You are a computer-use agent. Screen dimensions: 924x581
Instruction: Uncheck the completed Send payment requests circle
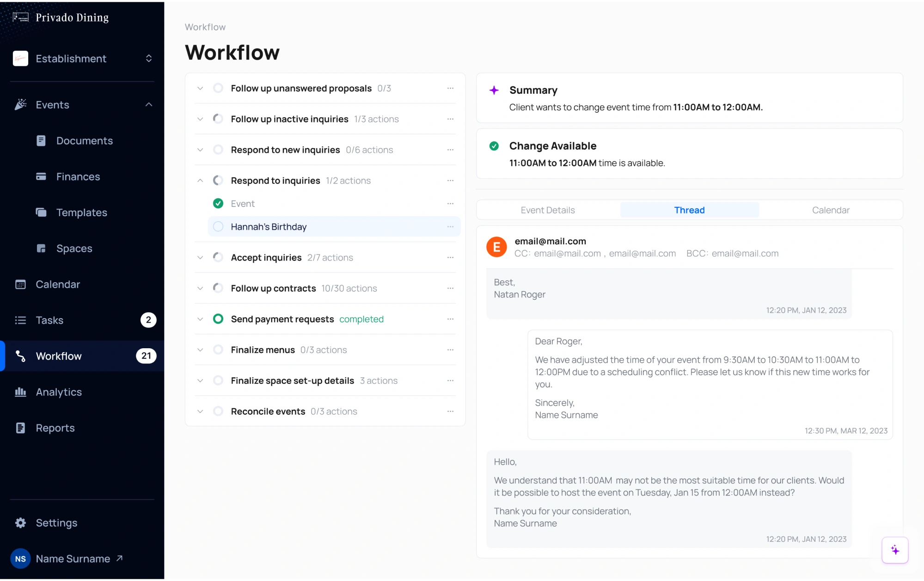pyautogui.click(x=218, y=319)
